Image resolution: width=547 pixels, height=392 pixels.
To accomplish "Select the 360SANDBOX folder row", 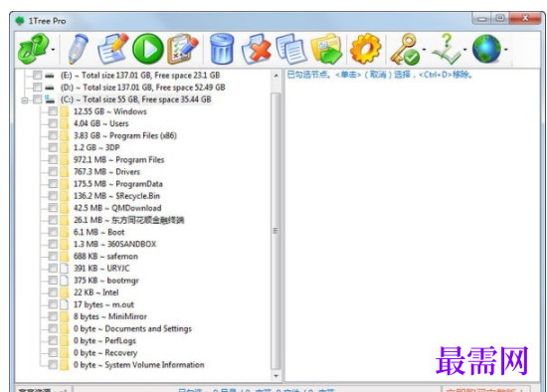I will (114, 244).
